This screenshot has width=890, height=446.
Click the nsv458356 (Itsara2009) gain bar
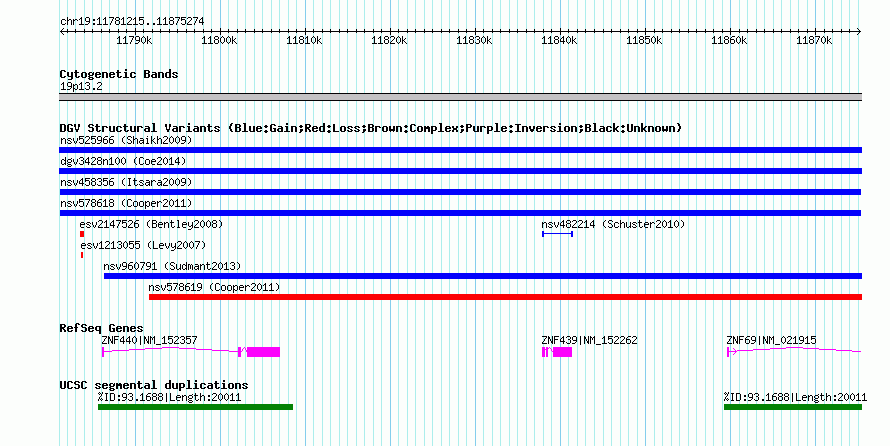460,192
